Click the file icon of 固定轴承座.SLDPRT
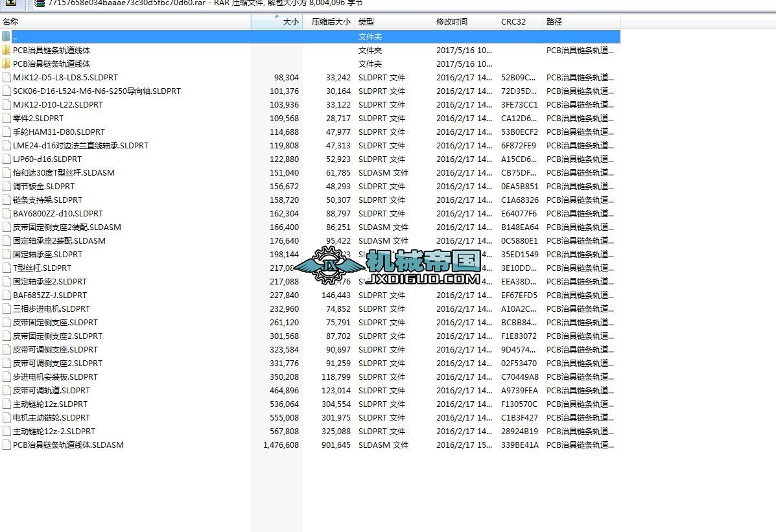Screen dimensions: 776x532 pyautogui.click(x=6, y=255)
